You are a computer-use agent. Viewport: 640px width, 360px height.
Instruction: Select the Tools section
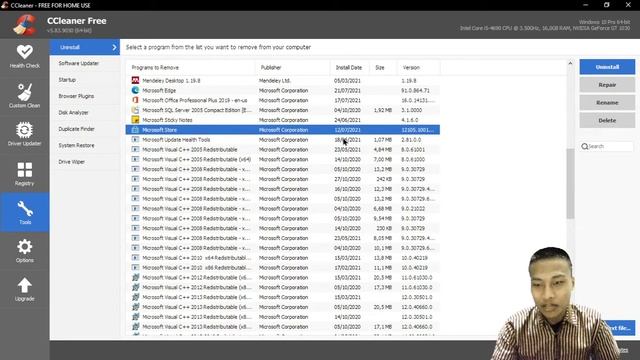click(24, 212)
